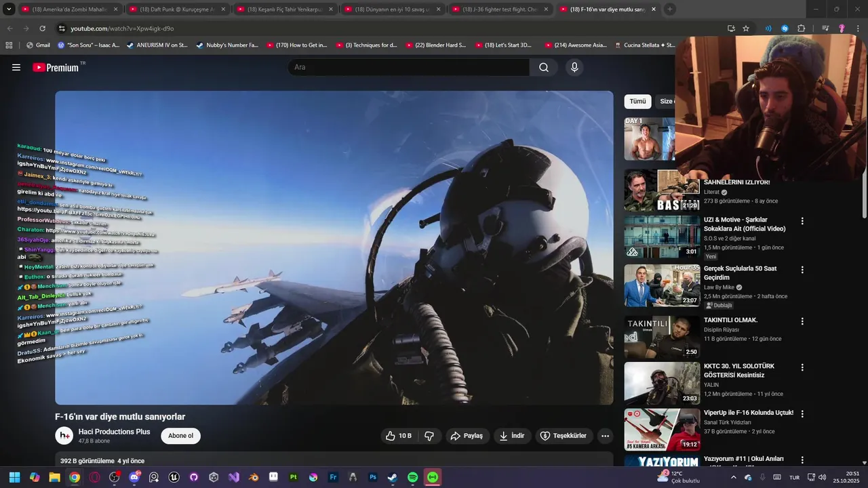Open Haci Productions Plus channel link
This screenshot has height=488, width=868.
(114, 432)
